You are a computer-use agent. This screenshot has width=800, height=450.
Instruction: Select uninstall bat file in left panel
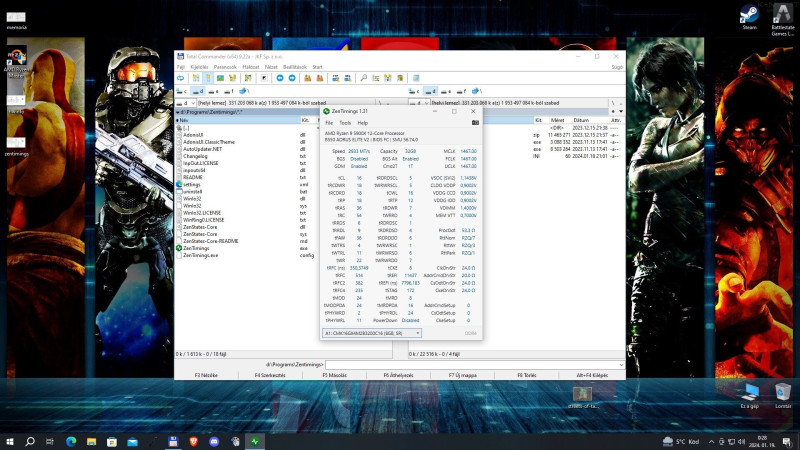coord(192,191)
